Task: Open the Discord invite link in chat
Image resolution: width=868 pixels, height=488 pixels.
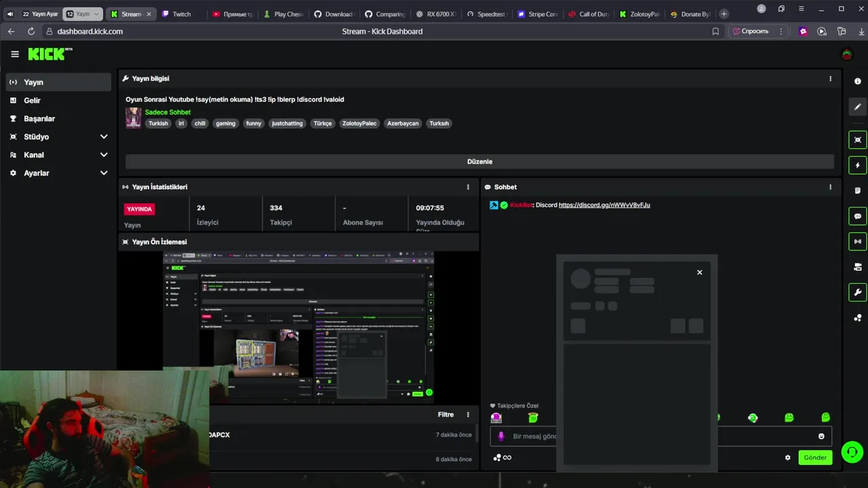Action: coord(604,205)
